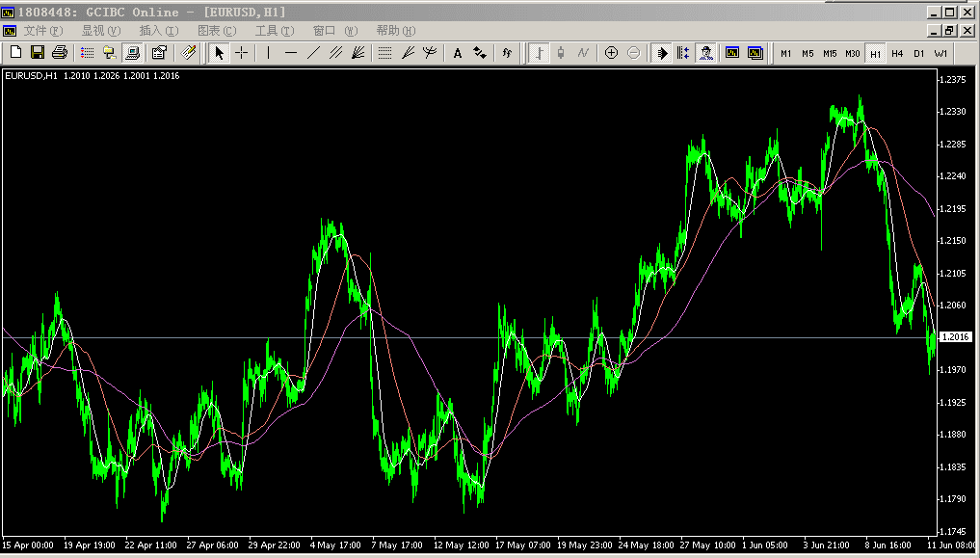Switch chart to bar chart mode

tap(539, 53)
